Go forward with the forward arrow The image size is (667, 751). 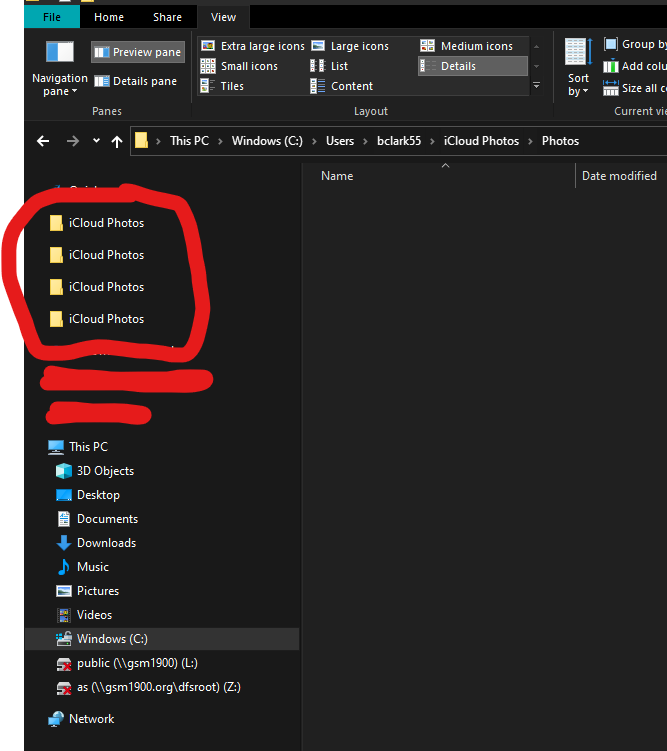click(x=73, y=141)
